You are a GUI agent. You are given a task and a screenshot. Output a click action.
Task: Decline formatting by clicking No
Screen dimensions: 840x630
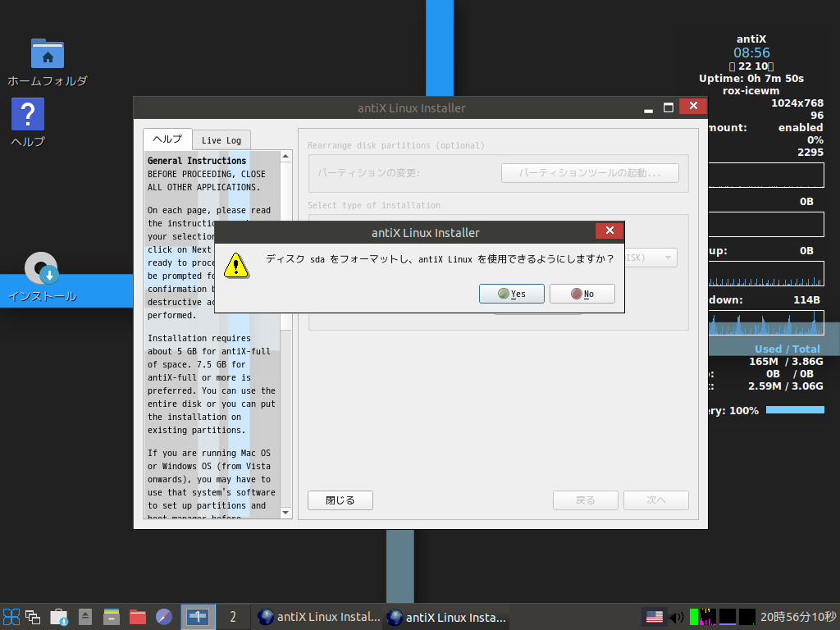(x=582, y=294)
